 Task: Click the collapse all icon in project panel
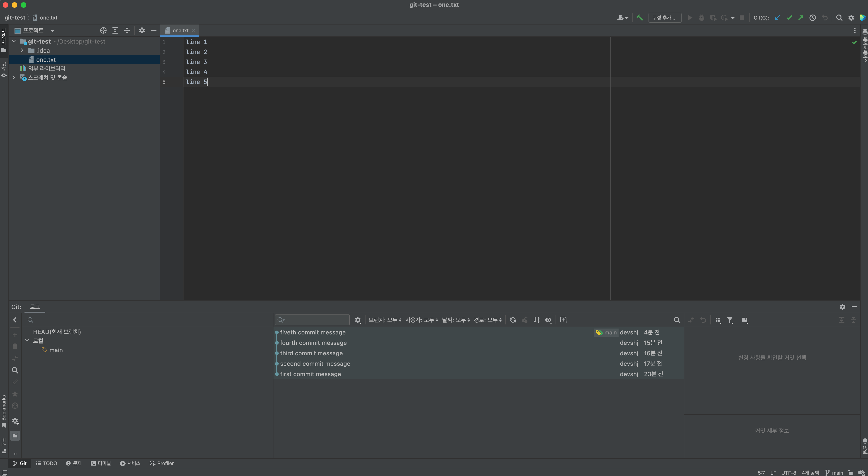(127, 30)
